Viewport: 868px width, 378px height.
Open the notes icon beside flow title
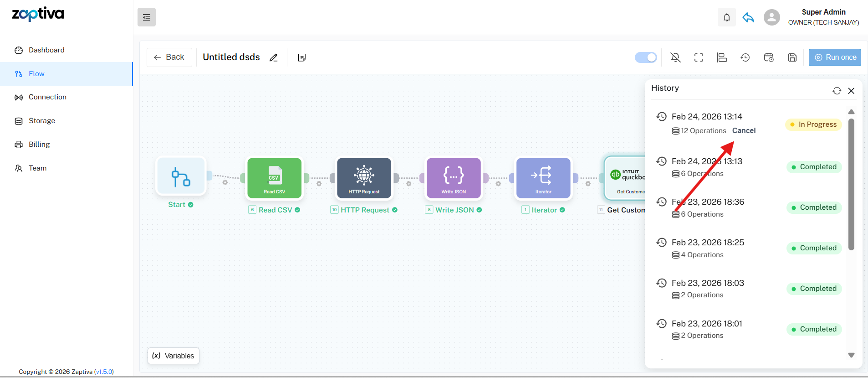[302, 57]
